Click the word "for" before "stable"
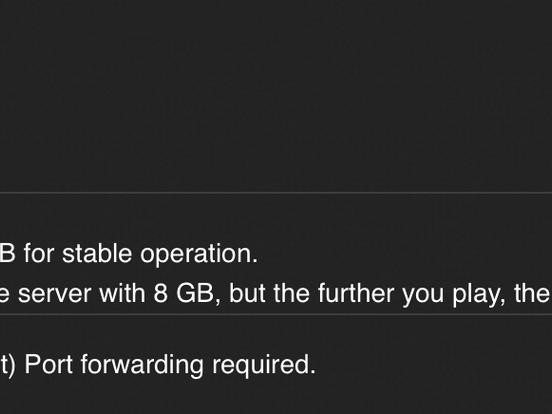The image size is (552, 414). 39,253
